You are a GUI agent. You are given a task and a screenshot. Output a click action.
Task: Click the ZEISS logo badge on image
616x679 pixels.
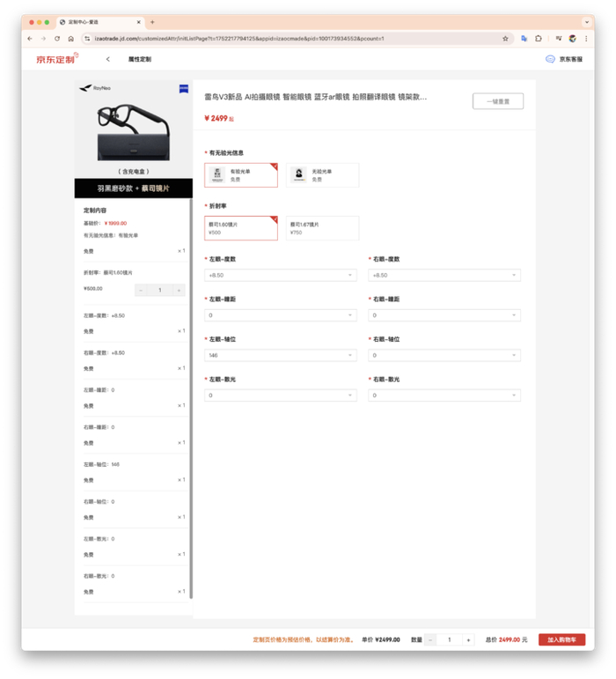coord(184,89)
